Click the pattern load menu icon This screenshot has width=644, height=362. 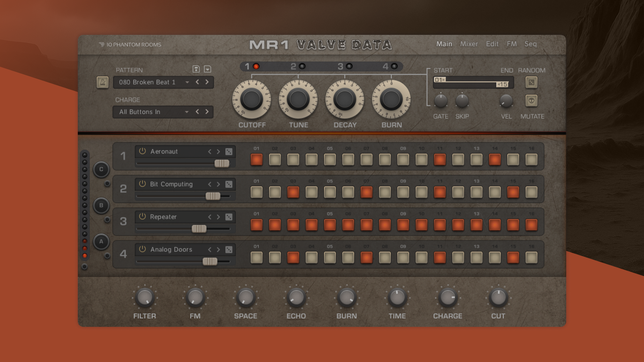coord(208,69)
